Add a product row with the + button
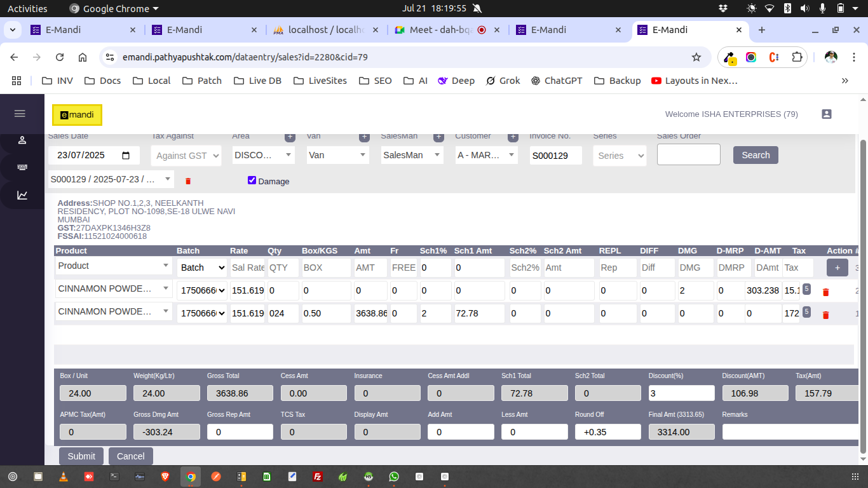This screenshot has width=868, height=488. [837, 268]
